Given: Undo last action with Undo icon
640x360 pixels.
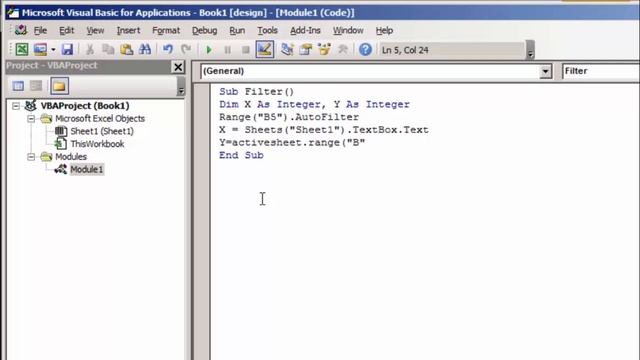Looking at the screenshot, I should [168, 50].
